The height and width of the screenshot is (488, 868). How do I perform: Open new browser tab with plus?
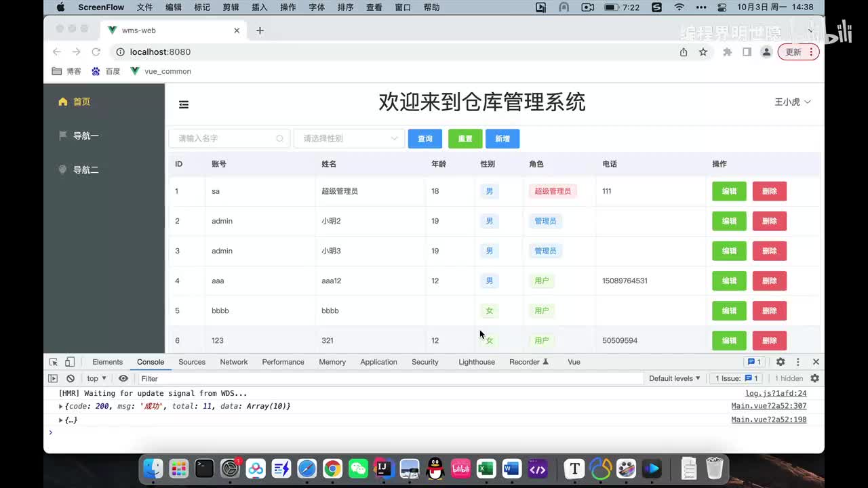coord(260,30)
